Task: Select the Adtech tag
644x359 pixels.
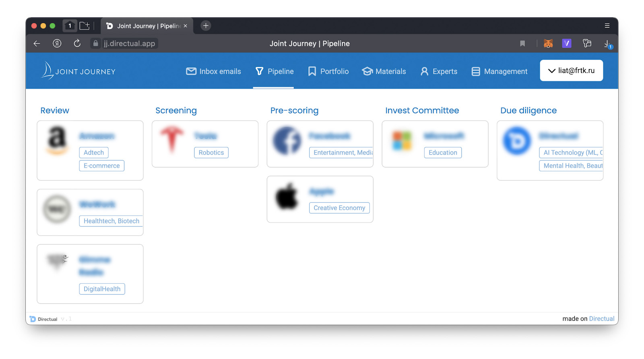Action: tap(94, 153)
